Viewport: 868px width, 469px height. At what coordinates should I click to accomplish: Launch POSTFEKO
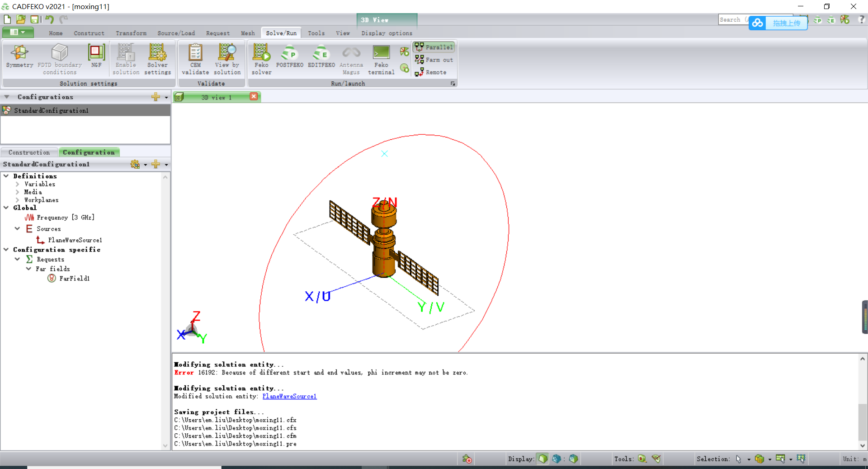coord(289,57)
